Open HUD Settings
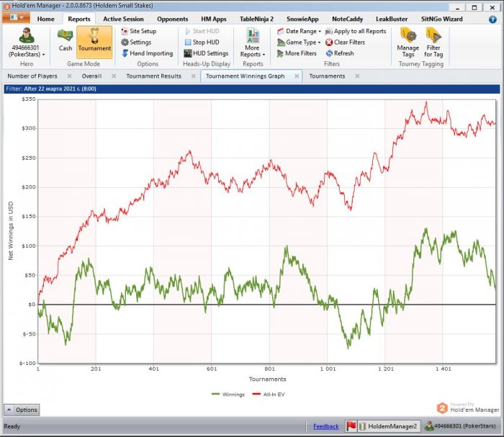The width and height of the screenshot is (504, 437). coord(206,53)
